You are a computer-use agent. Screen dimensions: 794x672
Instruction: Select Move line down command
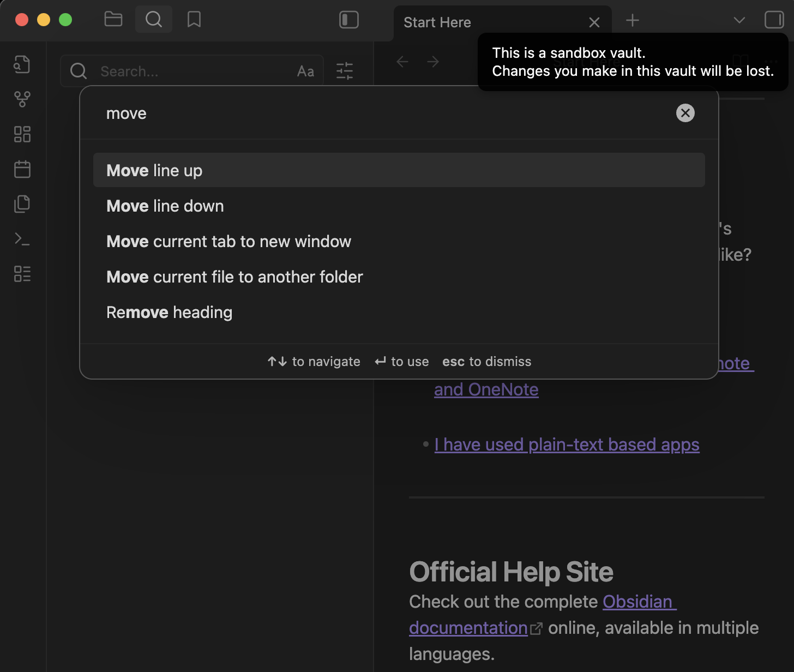pos(165,206)
